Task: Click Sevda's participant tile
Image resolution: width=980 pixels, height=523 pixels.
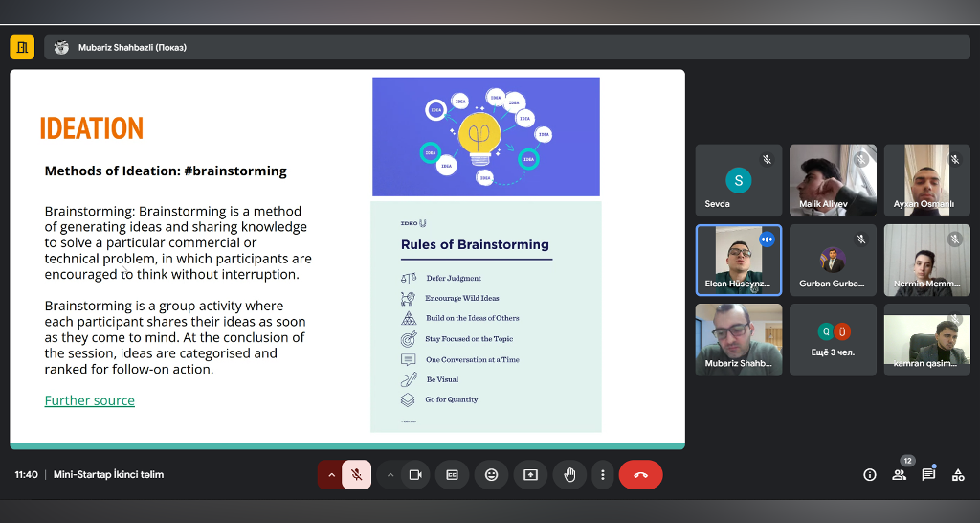Action: coord(738,180)
